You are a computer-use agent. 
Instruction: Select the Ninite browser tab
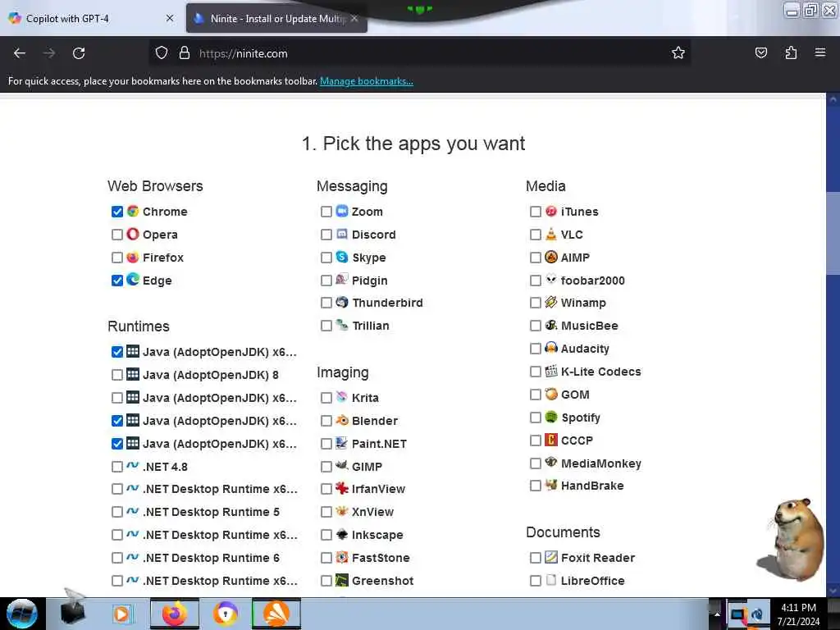tap(276, 19)
